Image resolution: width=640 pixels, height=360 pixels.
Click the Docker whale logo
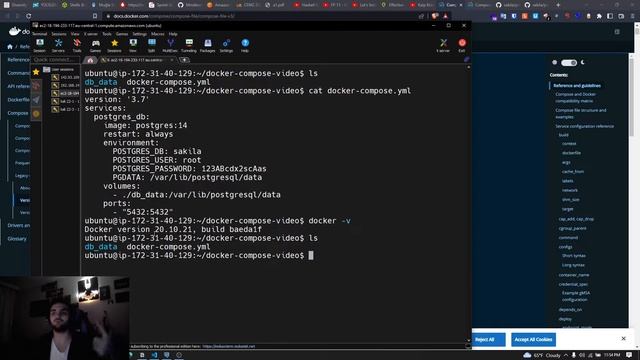[15, 31]
